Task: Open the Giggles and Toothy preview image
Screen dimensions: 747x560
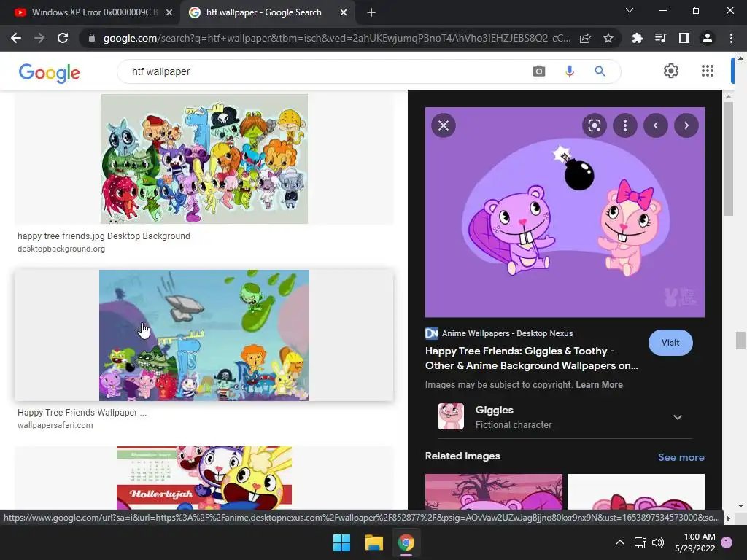Action: (x=565, y=212)
